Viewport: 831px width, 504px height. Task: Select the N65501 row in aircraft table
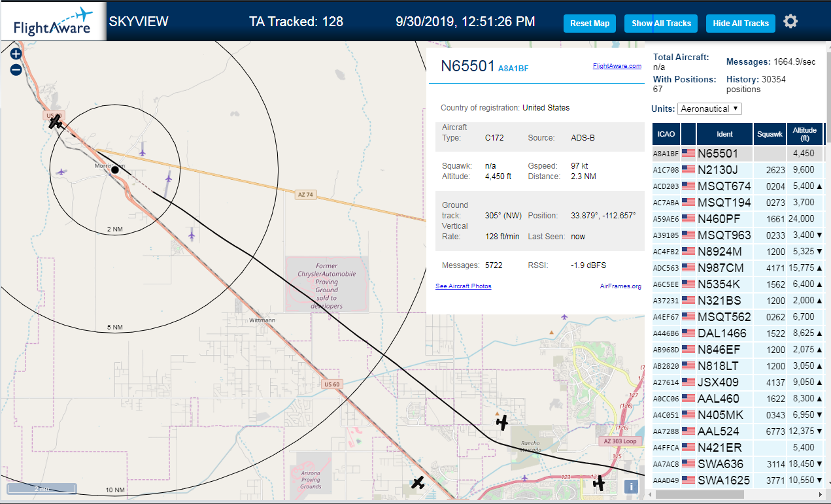[738, 154]
